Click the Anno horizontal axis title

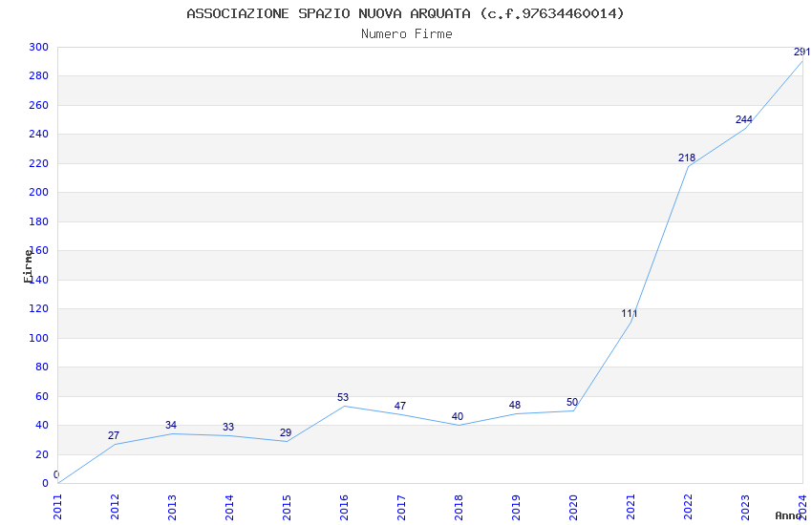(788, 515)
